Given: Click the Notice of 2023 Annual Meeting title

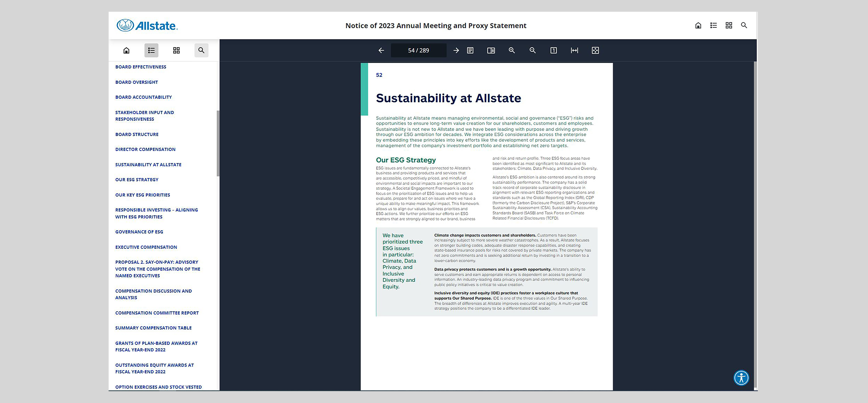Looking at the screenshot, I should pyautogui.click(x=436, y=26).
